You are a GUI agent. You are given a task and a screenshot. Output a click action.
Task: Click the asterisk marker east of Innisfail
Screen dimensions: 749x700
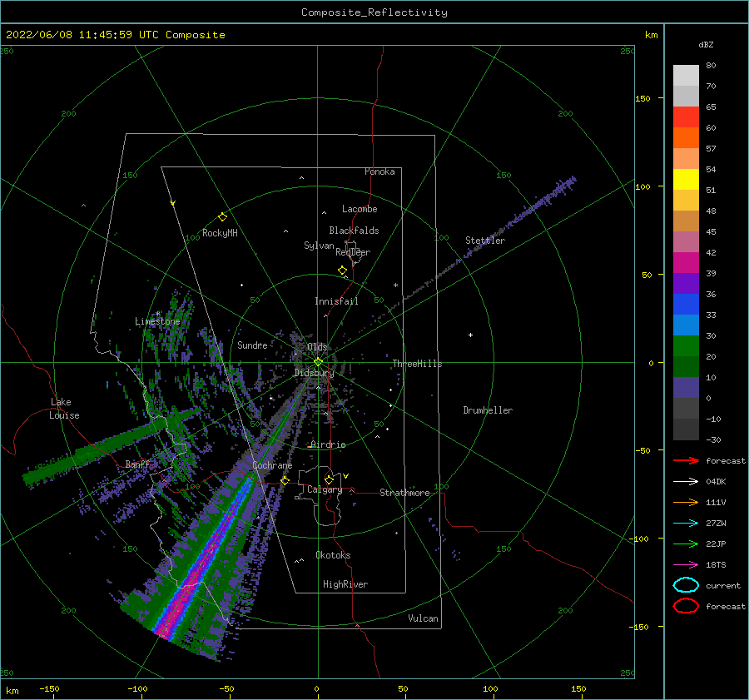coord(395,285)
